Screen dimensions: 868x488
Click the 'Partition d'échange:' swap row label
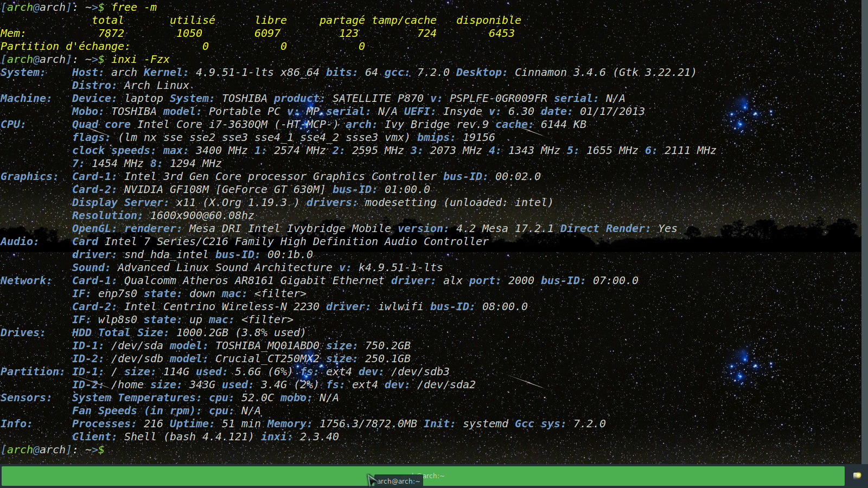tap(65, 47)
